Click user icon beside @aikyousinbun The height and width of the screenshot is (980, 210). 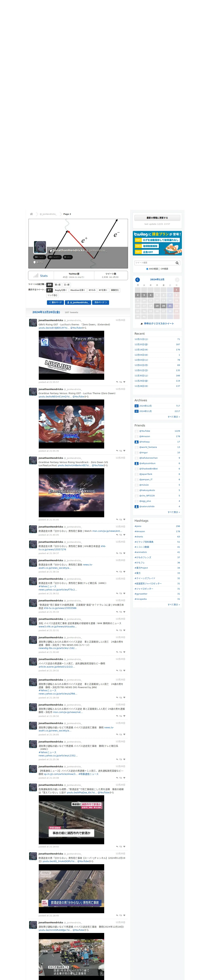136,463
